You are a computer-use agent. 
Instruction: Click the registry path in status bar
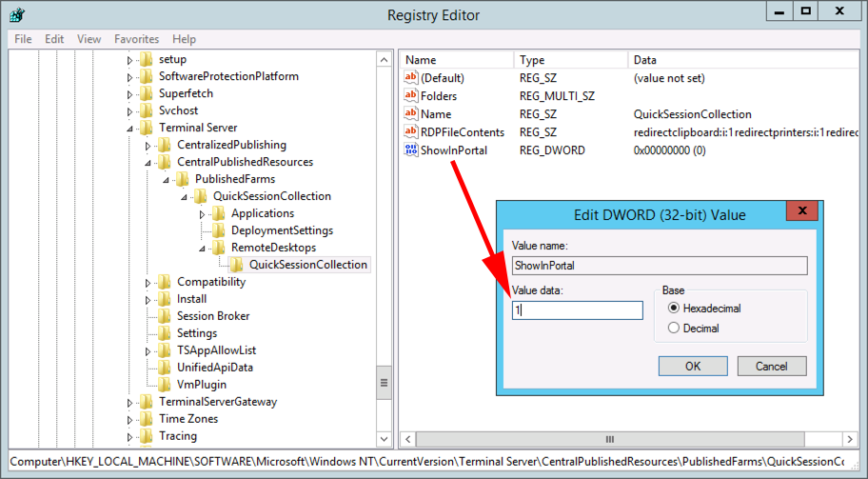coord(427,461)
